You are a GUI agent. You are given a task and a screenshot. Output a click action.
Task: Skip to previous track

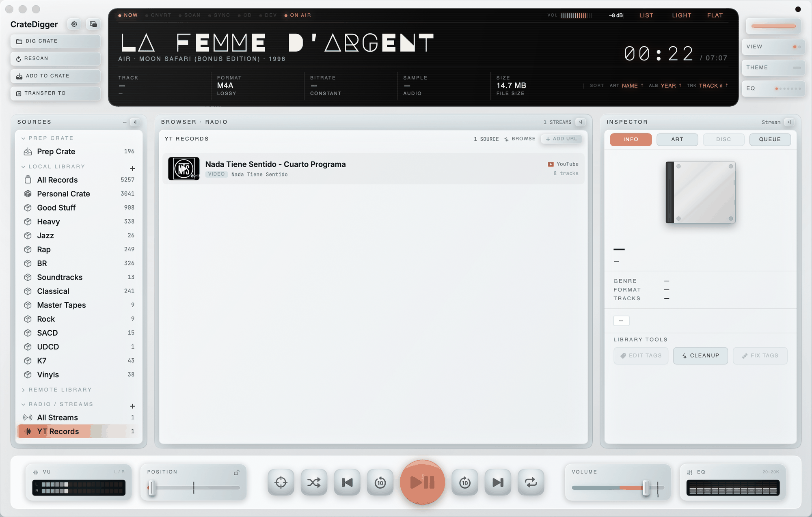click(347, 483)
